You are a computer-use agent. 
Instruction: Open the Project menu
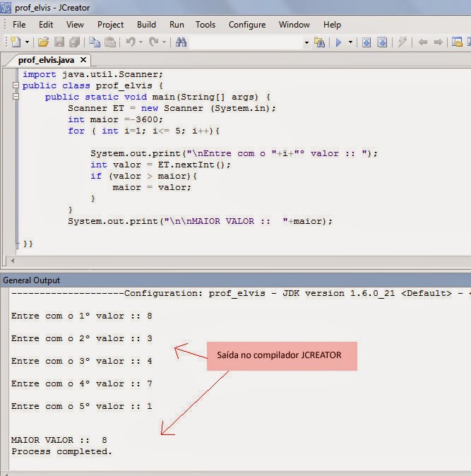110,25
